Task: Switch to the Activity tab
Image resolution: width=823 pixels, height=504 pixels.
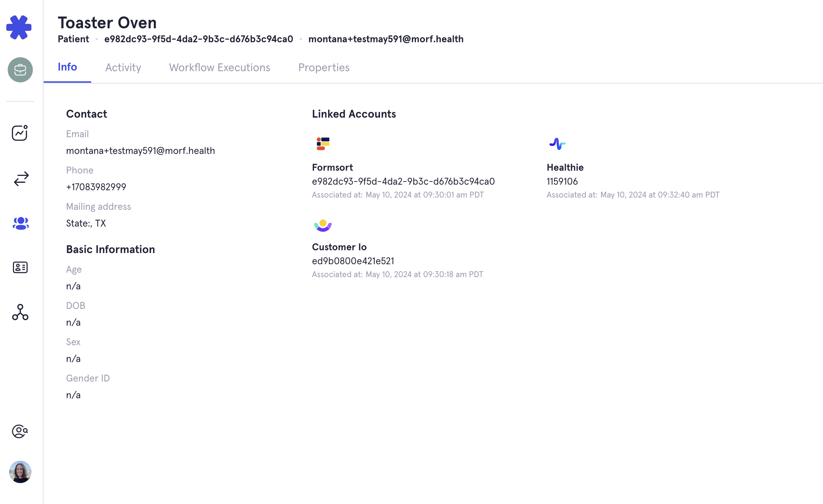Action: 123,67
